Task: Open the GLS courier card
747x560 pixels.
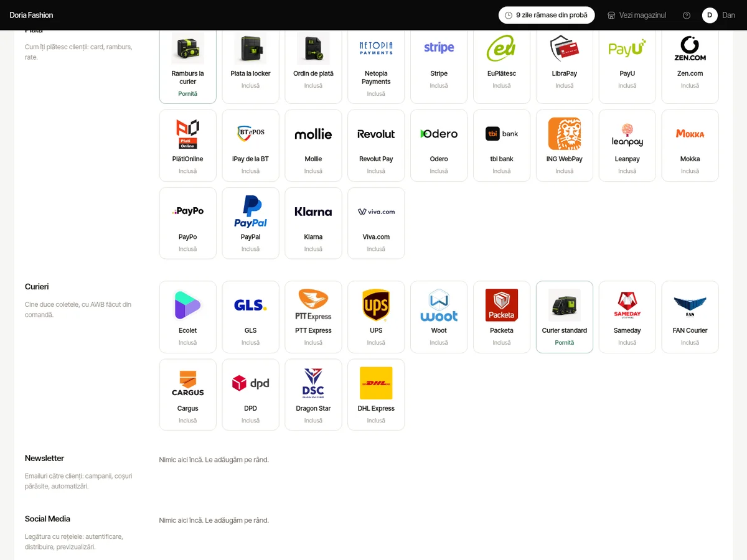Action: click(251, 317)
